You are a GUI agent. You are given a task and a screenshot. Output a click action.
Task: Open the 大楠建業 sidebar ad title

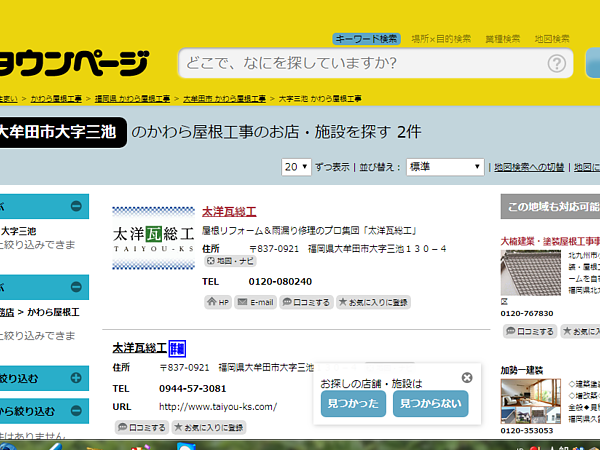pos(550,241)
